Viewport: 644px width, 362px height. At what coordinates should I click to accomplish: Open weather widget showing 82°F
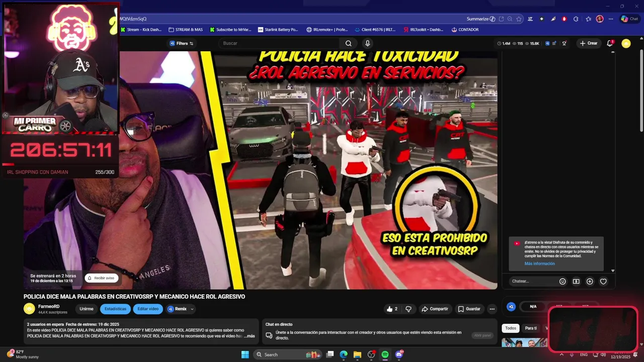23,354
